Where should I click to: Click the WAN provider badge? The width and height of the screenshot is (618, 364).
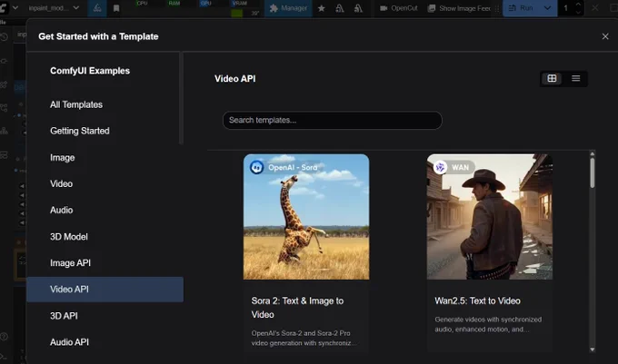point(454,168)
